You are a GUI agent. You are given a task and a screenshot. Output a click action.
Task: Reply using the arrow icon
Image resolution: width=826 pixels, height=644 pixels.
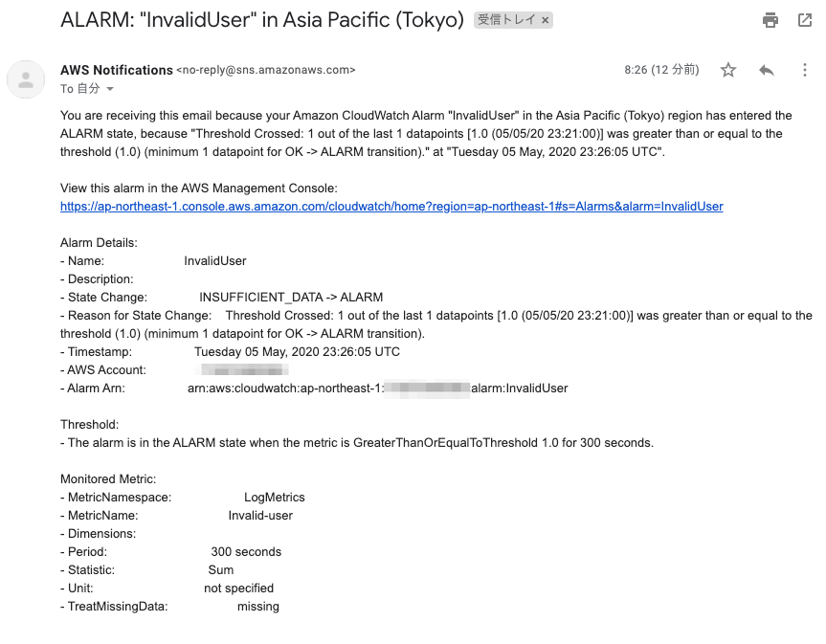click(x=767, y=70)
